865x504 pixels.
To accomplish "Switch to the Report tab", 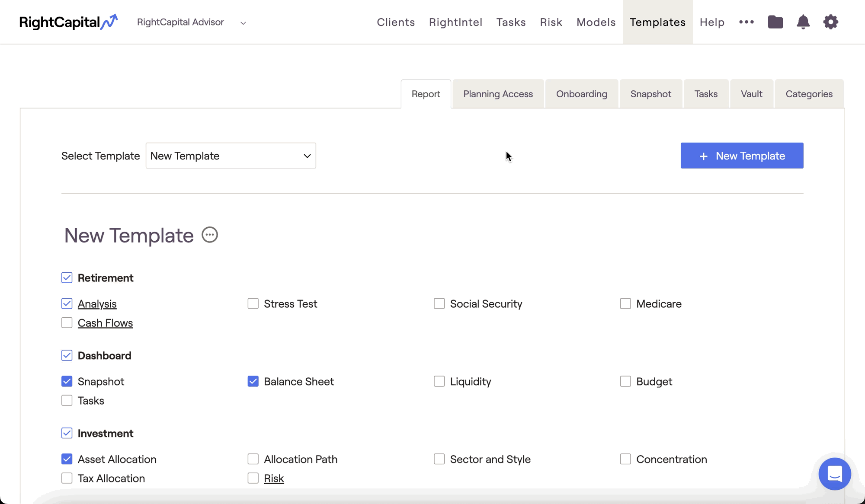I will coord(426,94).
